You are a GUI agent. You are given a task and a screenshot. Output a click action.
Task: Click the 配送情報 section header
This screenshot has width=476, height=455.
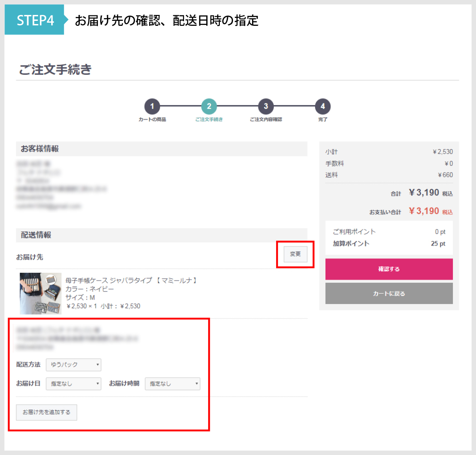(36, 235)
